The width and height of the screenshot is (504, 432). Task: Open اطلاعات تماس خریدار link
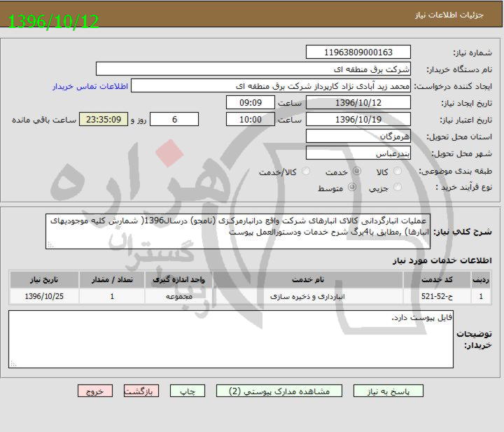pyautogui.click(x=90, y=86)
